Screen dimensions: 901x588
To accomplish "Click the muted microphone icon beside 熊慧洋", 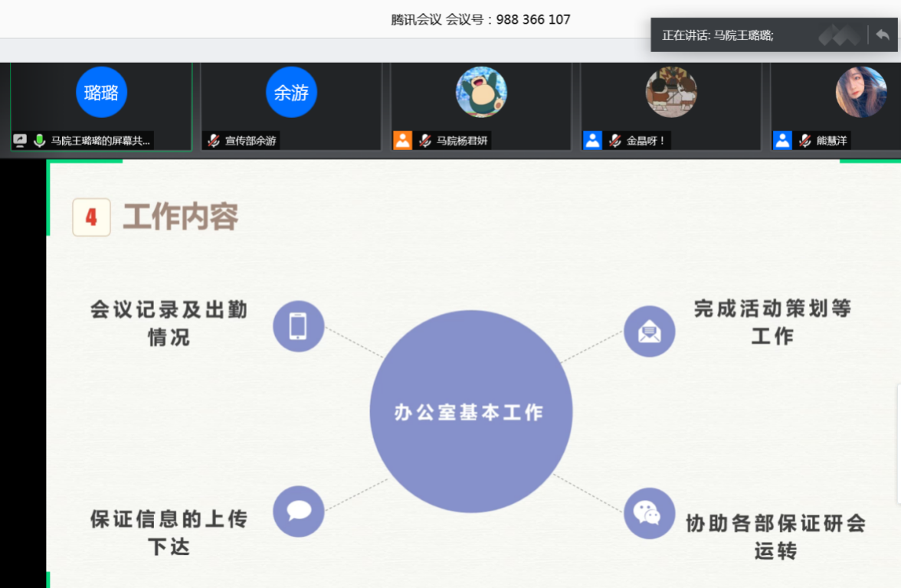I will pos(804,141).
